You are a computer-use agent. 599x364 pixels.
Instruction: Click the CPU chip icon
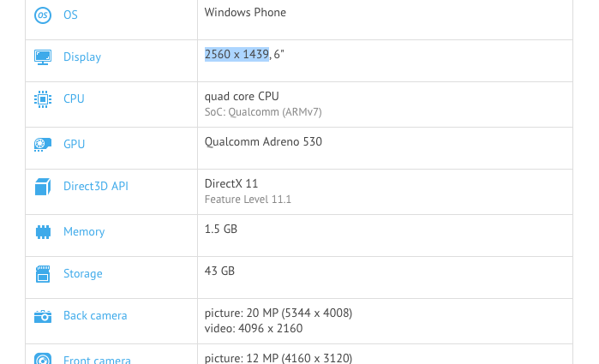point(43,98)
